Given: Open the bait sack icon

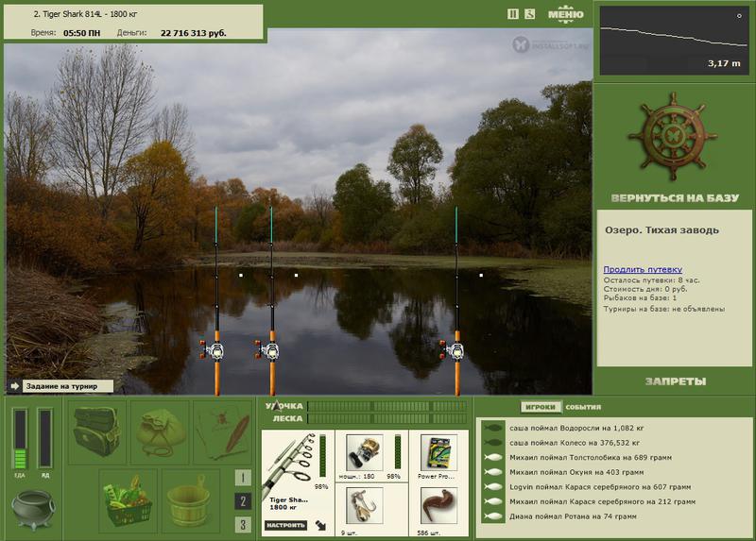Looking at the screenshot, I should (160, 431).
